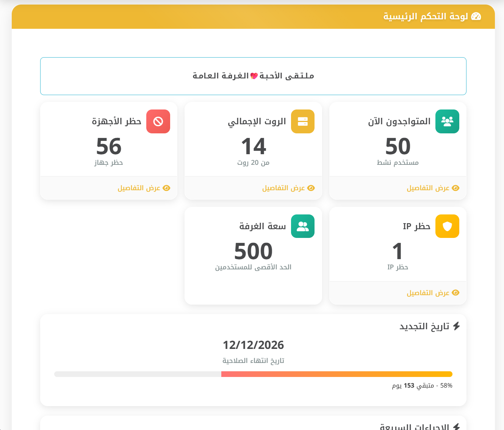Click the red device ban icon
504x430 pixels.
158,121
